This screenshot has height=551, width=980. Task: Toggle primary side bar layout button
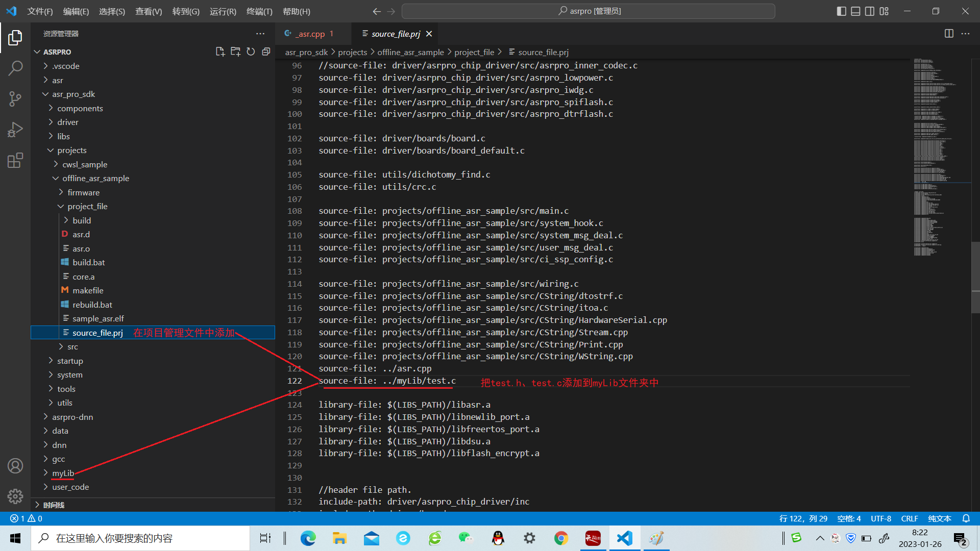(841, 11)
